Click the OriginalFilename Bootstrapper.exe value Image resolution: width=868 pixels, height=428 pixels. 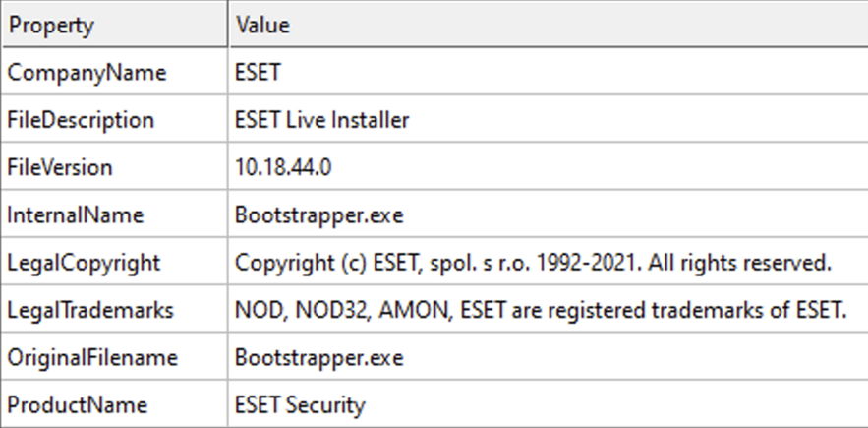pyautogui.click(x=318, y=358)
